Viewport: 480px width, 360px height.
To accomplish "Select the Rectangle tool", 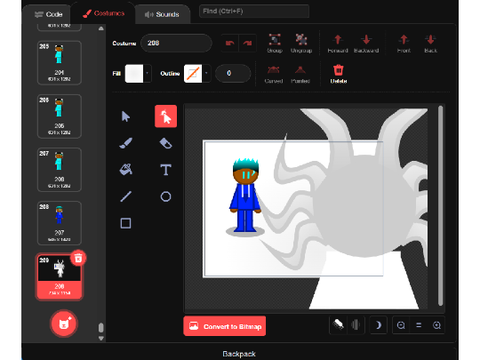I will (126, 223).
